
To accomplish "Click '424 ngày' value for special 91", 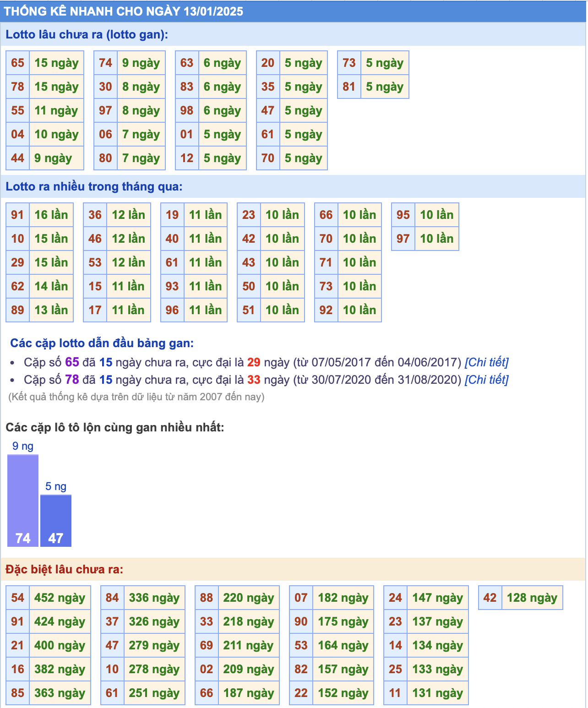I will point(60,621).
